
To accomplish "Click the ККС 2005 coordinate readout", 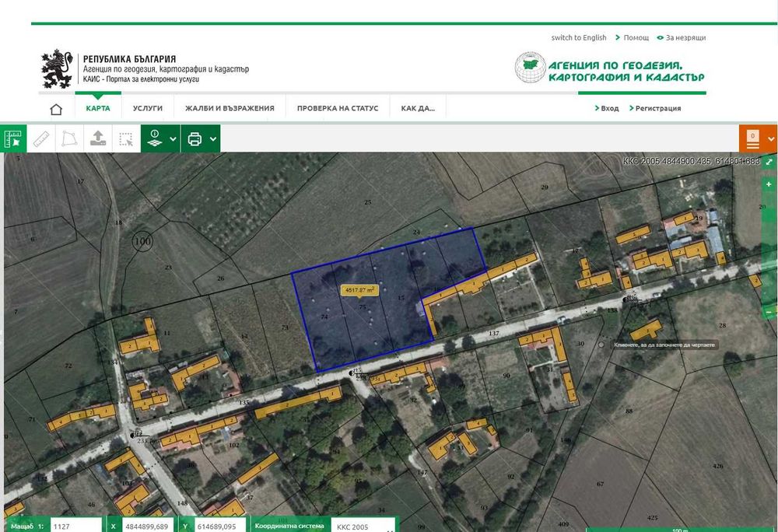I will 691,161.
